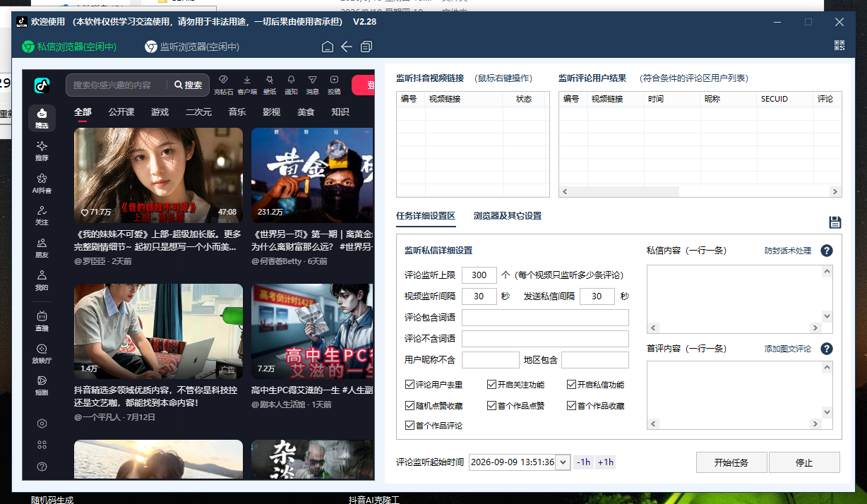The width and height of the screenshot is (867, 504).
Task: Click the 评论监听上限 input field
Action: click(x=479, y=275)
